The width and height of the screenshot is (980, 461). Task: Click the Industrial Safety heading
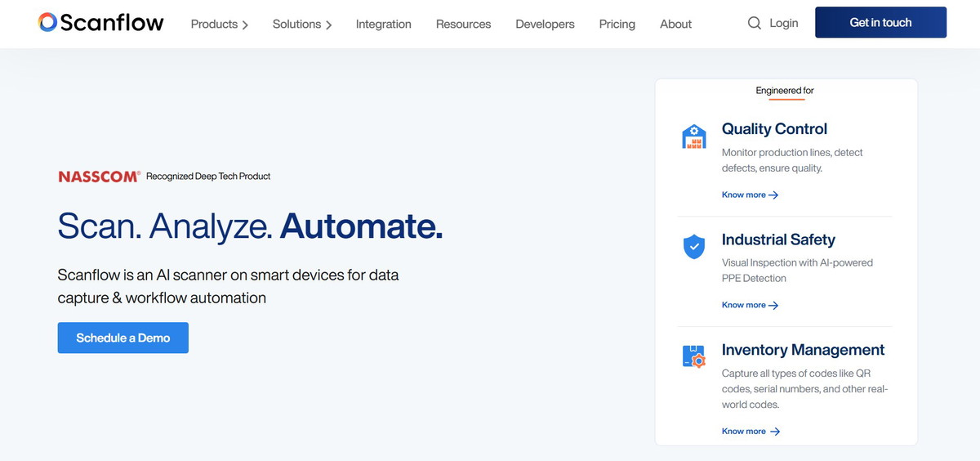[x=778, y=239]
